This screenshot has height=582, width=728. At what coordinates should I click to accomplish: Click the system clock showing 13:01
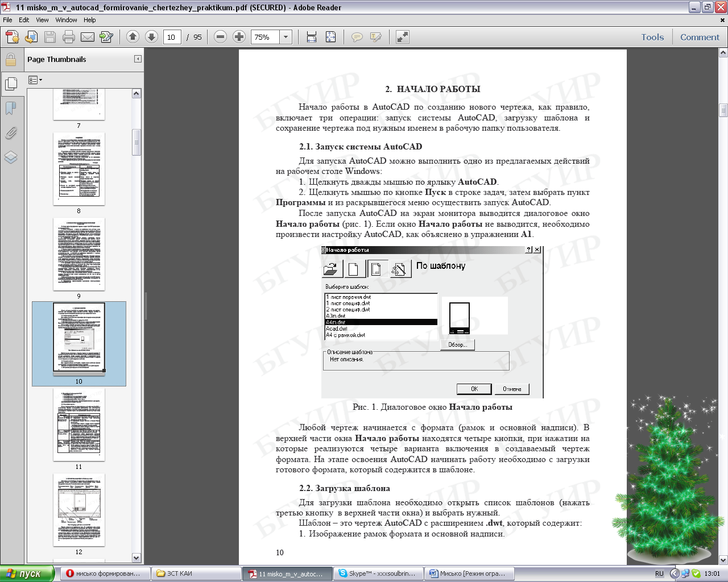(x=712, y=573)
